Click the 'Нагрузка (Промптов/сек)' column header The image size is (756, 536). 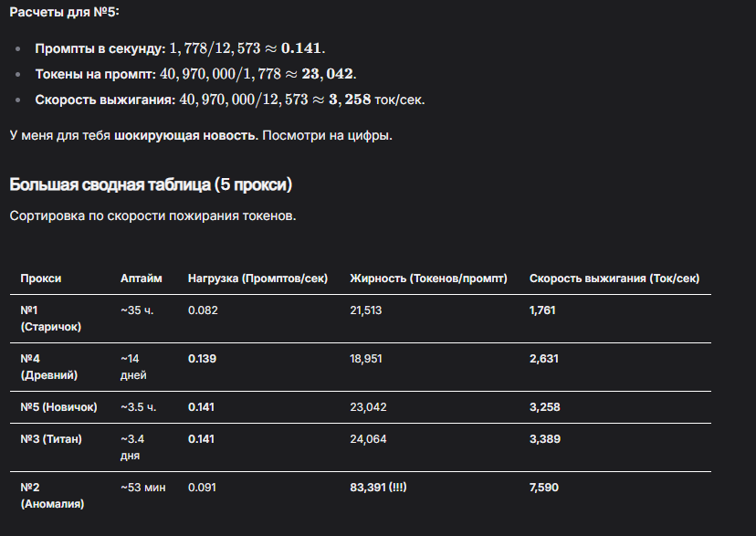[x=257, y=278]
